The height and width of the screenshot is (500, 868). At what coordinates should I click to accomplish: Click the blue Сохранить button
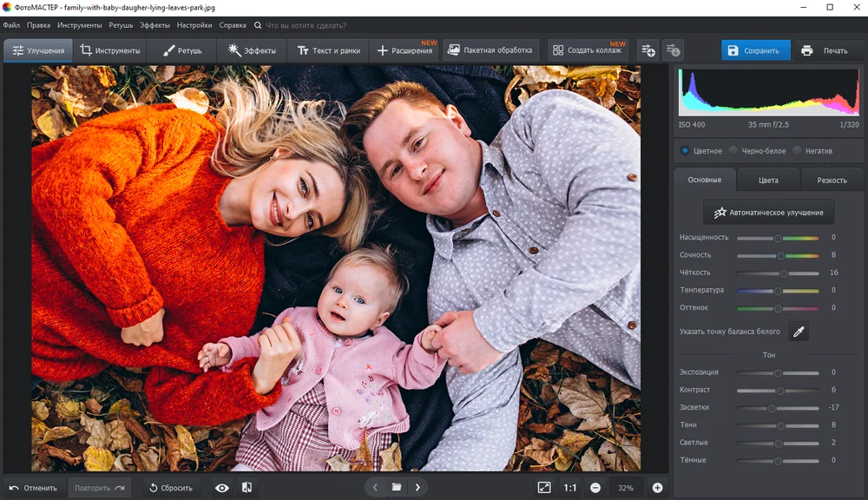[755, 50]
